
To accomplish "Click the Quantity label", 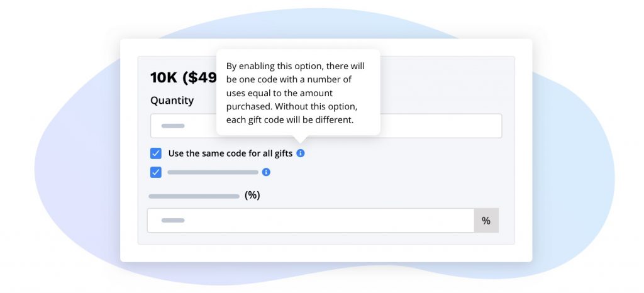I will [x=172, y=100].
